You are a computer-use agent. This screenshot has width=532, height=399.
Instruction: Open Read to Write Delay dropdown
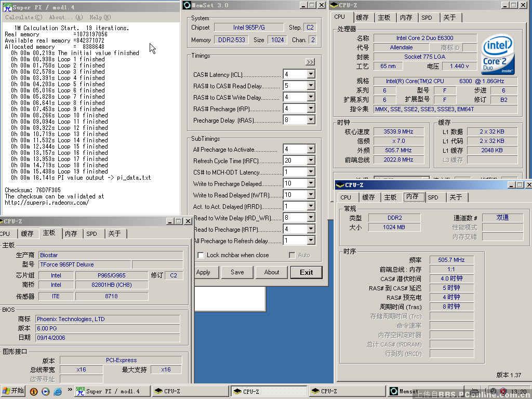(x=311, y=218)
